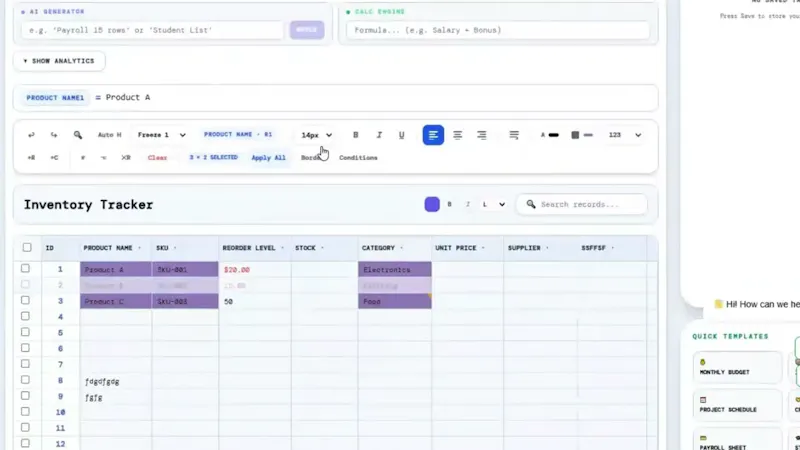Click the purple title color swatch
The width and height of the screenshot is (800, 450).
point(432,205)
